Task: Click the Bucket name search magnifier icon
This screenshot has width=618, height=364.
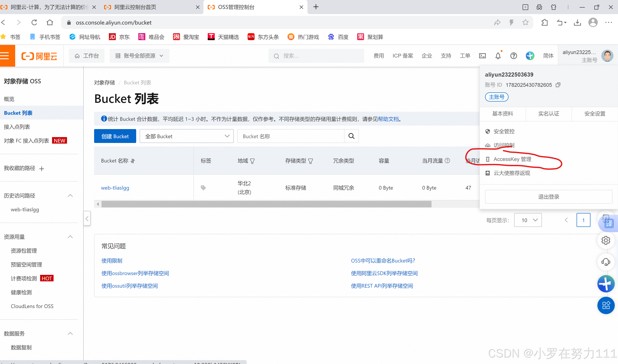Action: (x=351, y=136)
